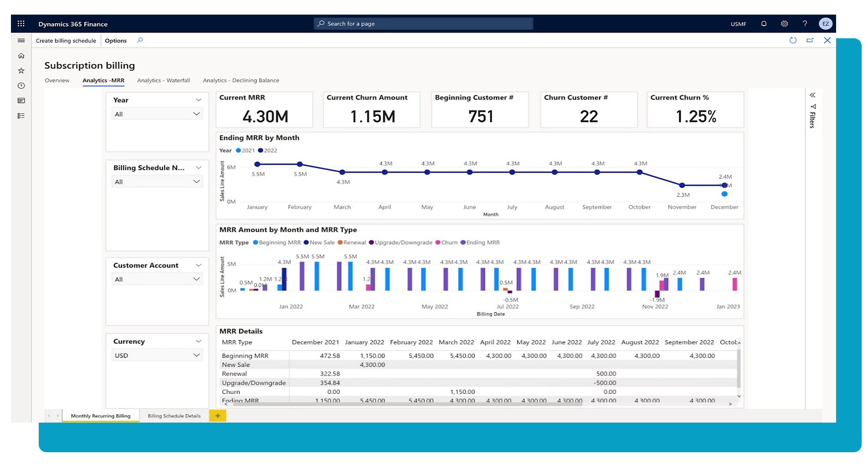Screen dimensions: 868x470
Task: Open the settings gear icon
Action: (784, 24)
